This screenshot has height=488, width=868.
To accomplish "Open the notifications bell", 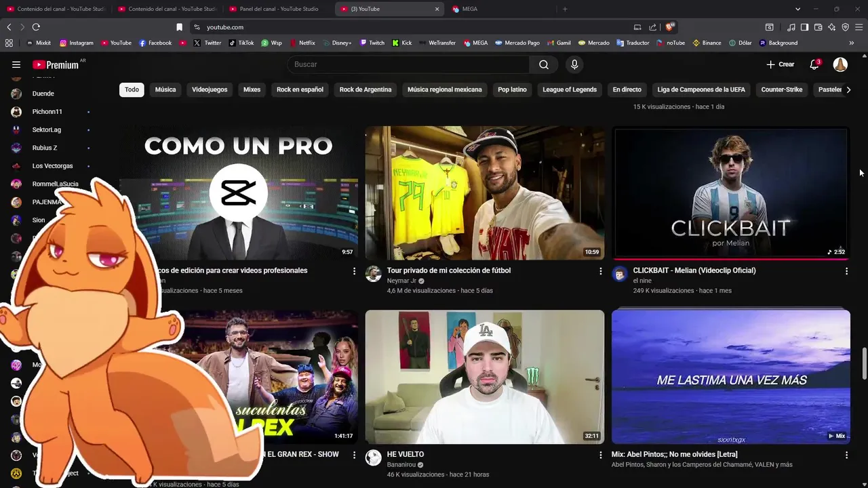I will (814, 64).
